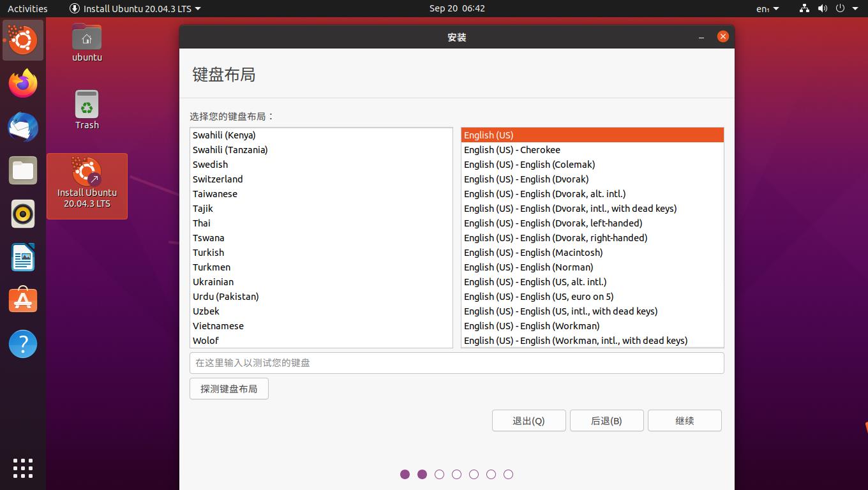Select English (US, intl., with dead keys)

(592, 311)
